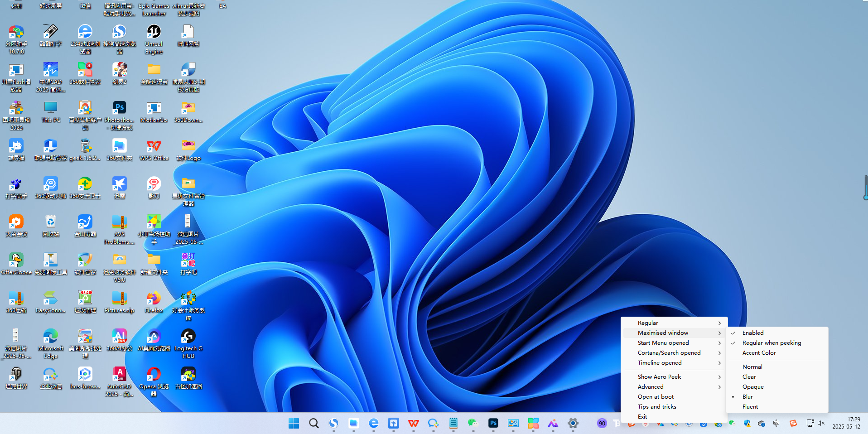Open the AutoCAD 2025 desktop shortcut
Image resolution: width=868 pixels, height=434 pixels.
(x=119, y=382)
